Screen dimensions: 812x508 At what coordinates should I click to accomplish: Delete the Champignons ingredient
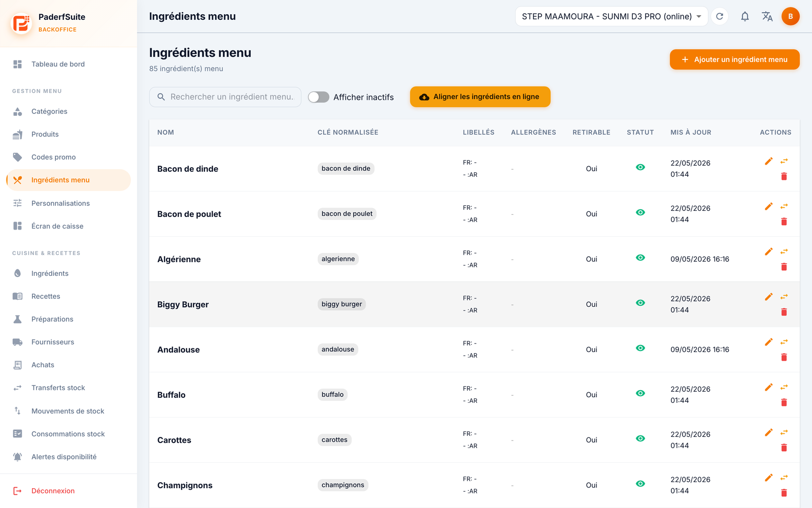coord(784,493)
